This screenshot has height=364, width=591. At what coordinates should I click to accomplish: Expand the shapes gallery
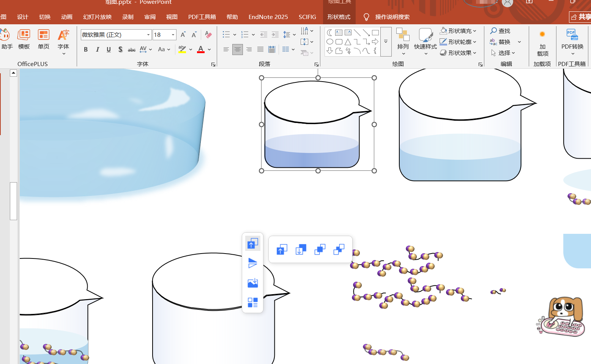point(386,42)
